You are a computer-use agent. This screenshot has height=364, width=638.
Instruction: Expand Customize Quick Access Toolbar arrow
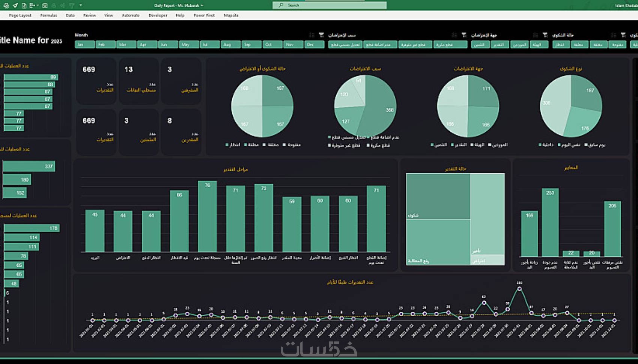click(x=81, y=6)
